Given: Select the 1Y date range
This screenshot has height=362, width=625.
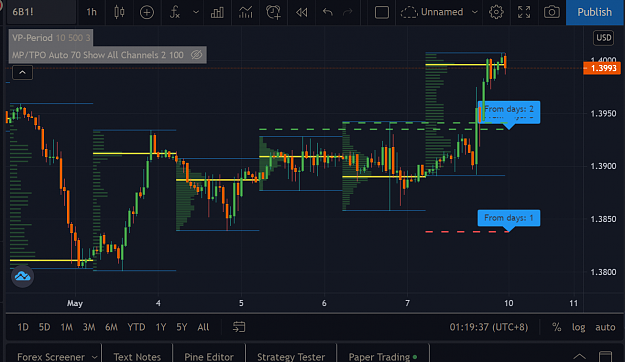Looking at the screenshot, I should [x=161, y=327].
